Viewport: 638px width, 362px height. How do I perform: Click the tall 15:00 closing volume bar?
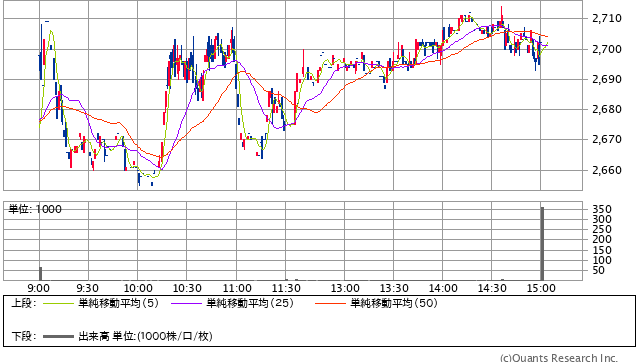542,244
